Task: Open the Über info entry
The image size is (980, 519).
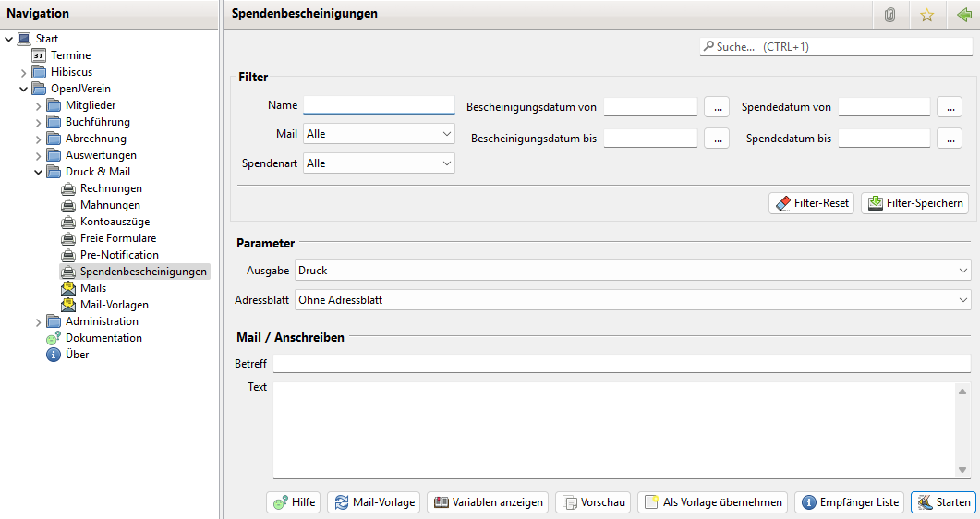Action: 77,355
